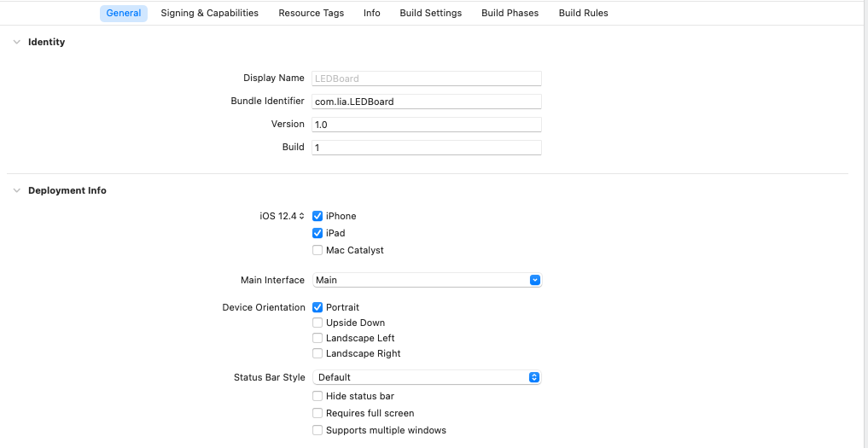Enable the Mac Catalyst checkbox

pos(317,250)
